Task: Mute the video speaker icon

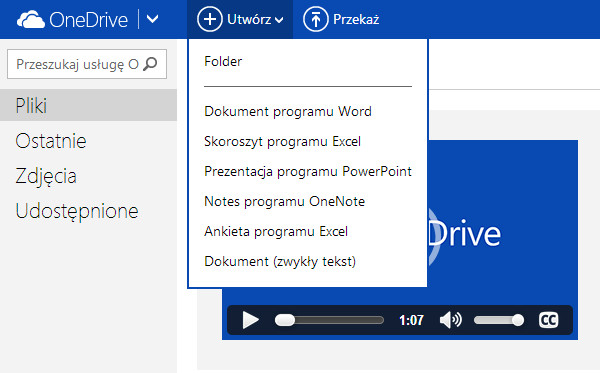Action: tap(450, 320)
